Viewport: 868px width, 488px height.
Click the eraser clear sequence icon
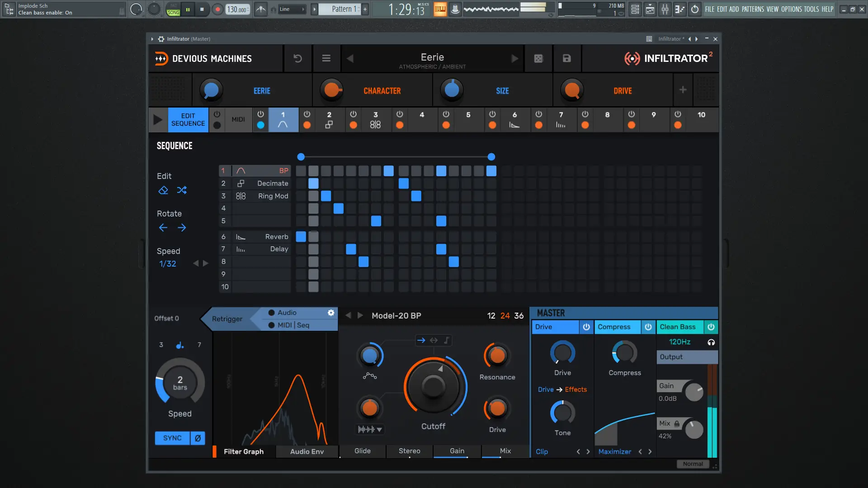[x=163, y=190]
